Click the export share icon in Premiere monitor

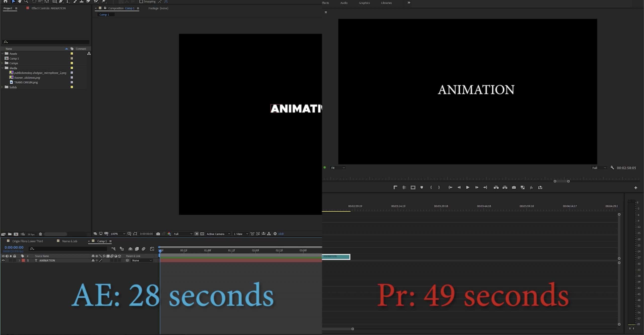tap(540, 187)
